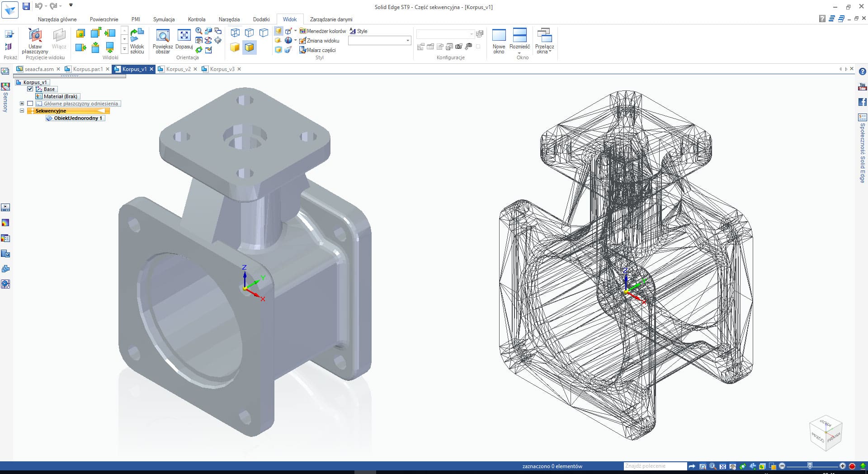This screenshot has height=474, width=868.
Task: Click the zoom slider in status bar
Action: click(810, 466)
